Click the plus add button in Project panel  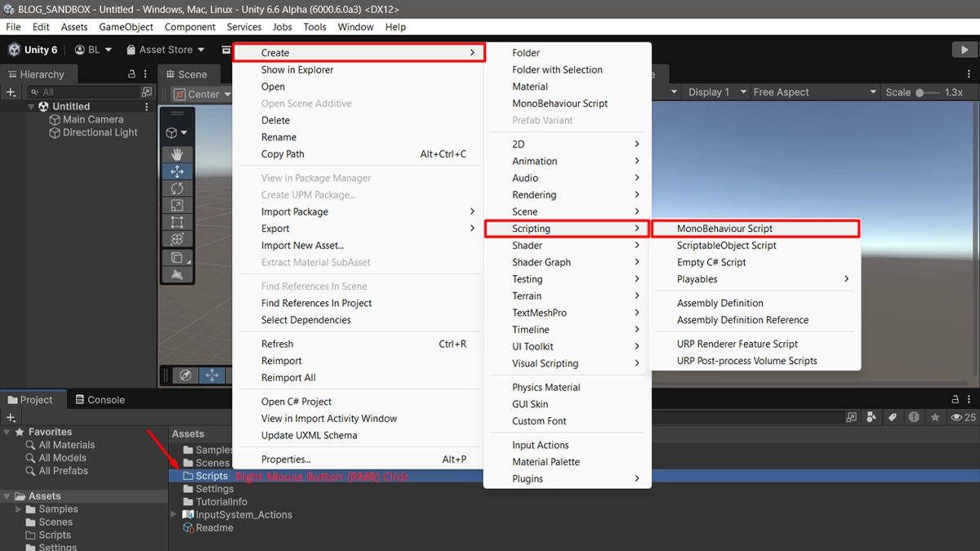point(11,417)
